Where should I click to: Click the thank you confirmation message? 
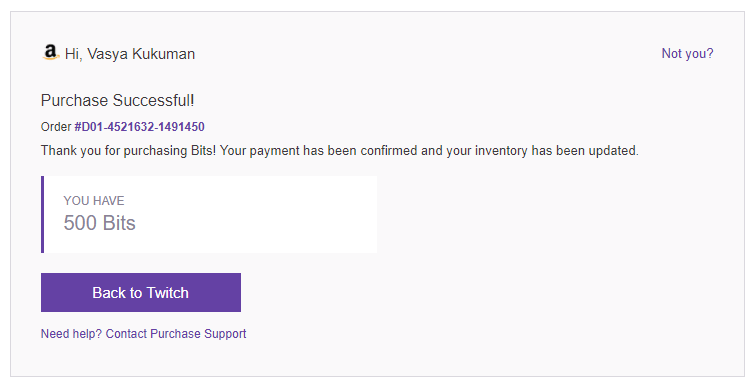339,151
